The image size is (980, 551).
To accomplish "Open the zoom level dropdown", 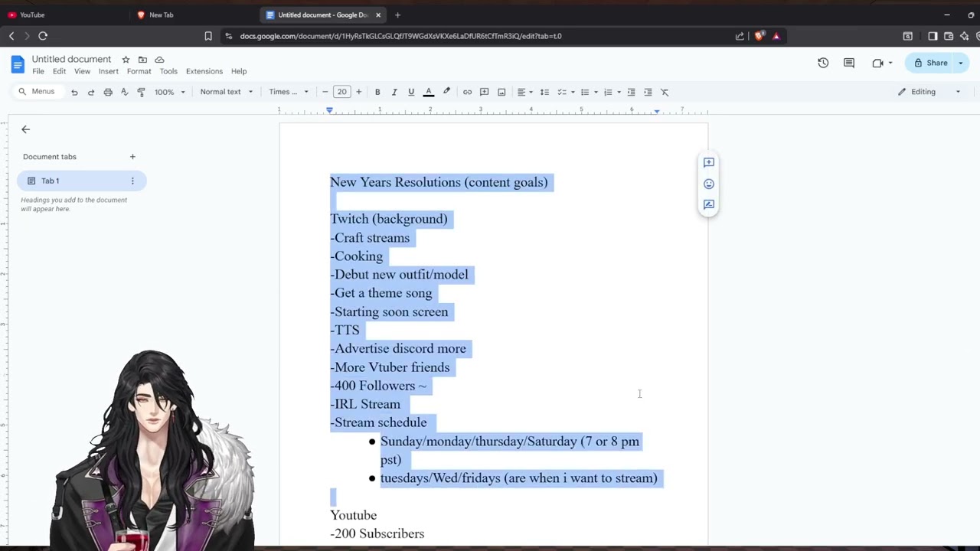I will coord(170,92).
